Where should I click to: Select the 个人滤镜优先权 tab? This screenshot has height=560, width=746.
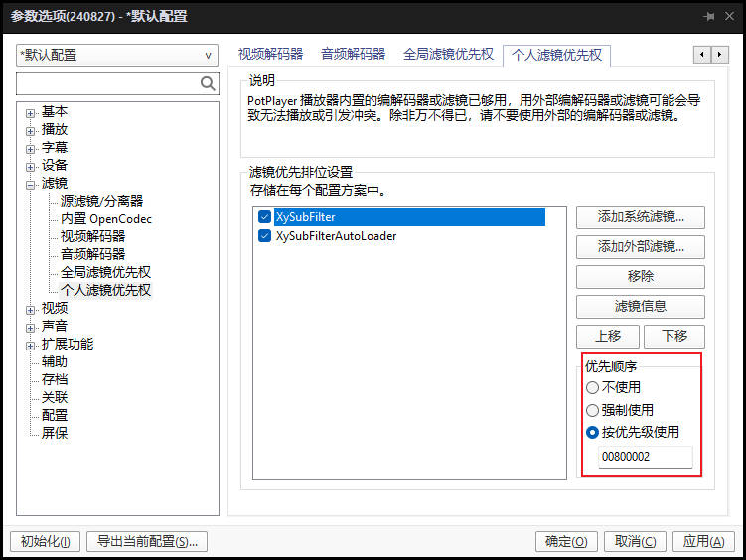pyautogui.click(x=556, y=55)
